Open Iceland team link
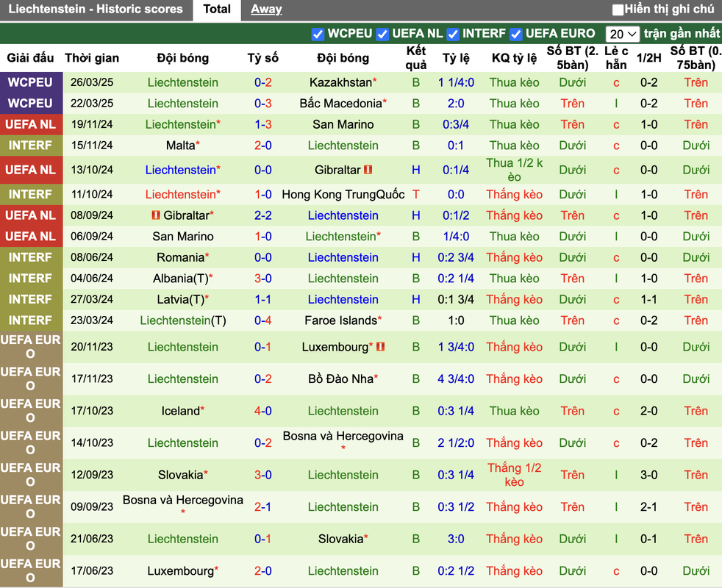 181,411
